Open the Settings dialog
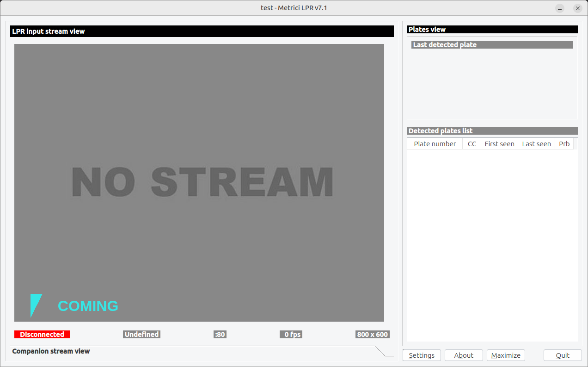The height and width of the screenshot is (367, 588). click(x=422, y=355)
